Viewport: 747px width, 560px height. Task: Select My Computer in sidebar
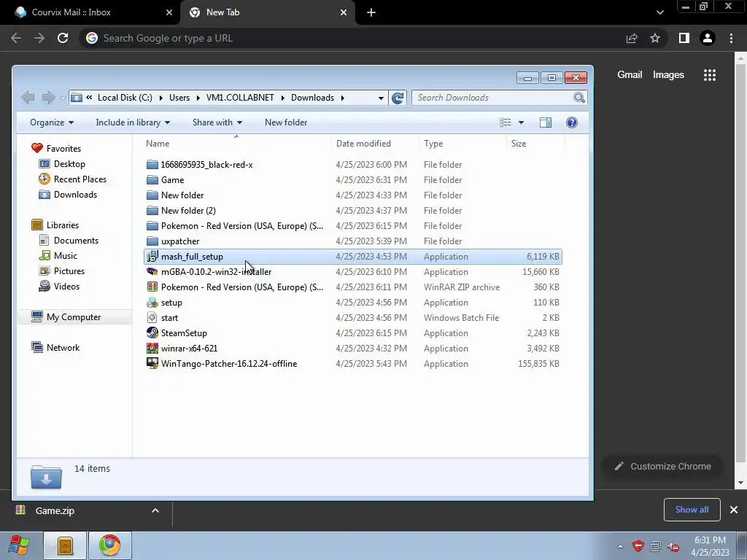coord(74,316)
